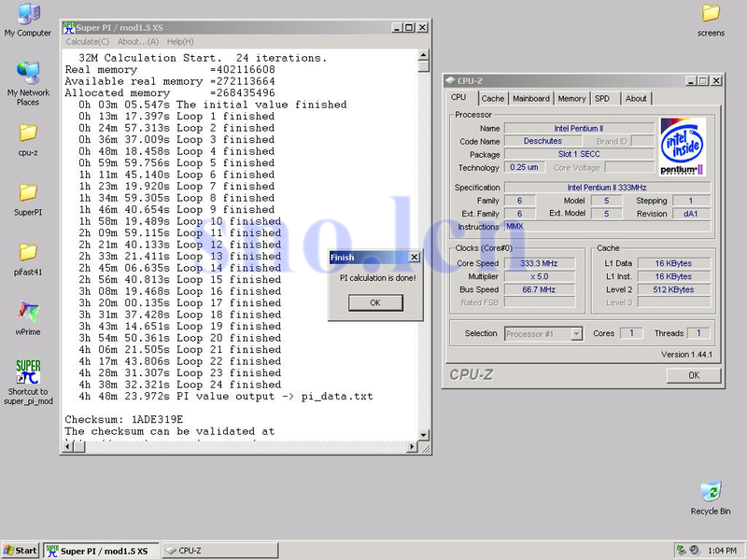Open the About tab in CPU-Z
Viewport: 747px width, 560px height.
click(x=636, y=99)
